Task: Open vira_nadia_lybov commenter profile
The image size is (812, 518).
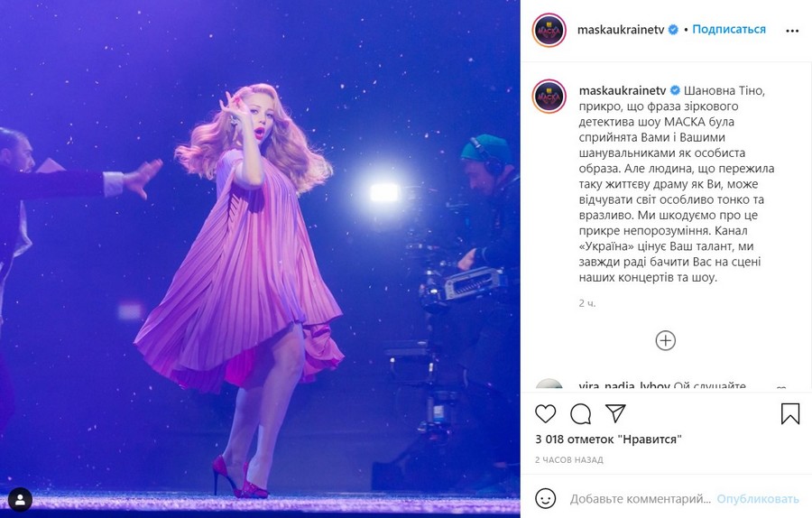Action: click(x=624, y=386)
